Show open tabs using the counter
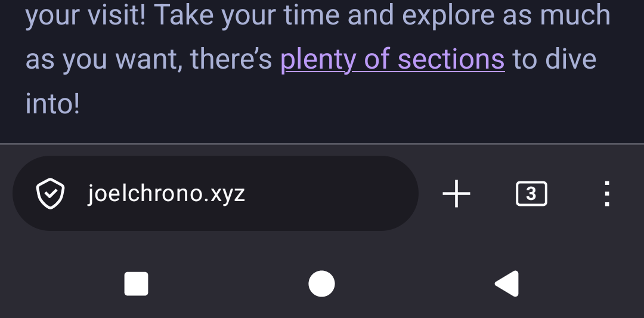Viewport: 644px width, 318px height. point(531,194)
